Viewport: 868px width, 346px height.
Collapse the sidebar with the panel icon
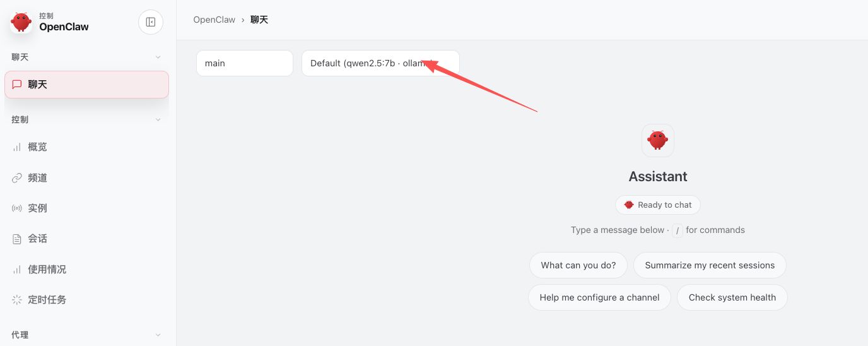coord(150,22)
